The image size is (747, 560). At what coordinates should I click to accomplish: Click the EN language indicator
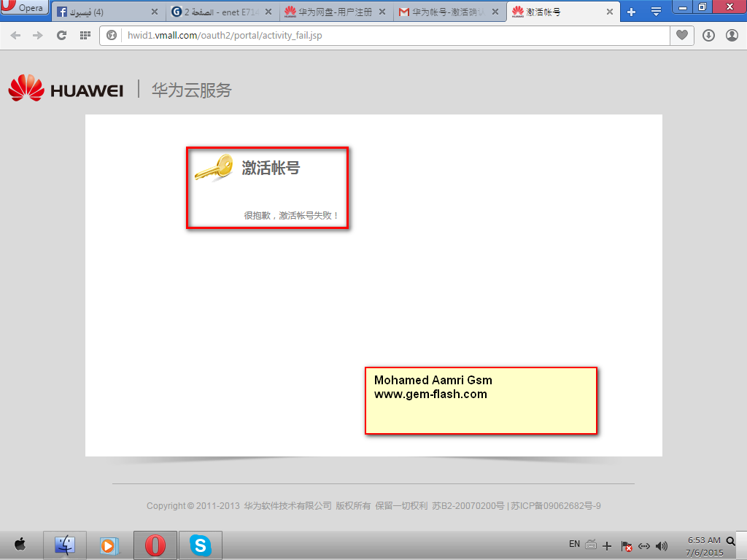click(574, 544)
